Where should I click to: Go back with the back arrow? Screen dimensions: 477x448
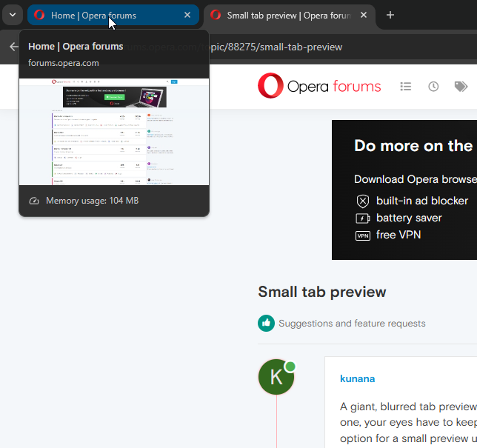(x=13, y=47)
